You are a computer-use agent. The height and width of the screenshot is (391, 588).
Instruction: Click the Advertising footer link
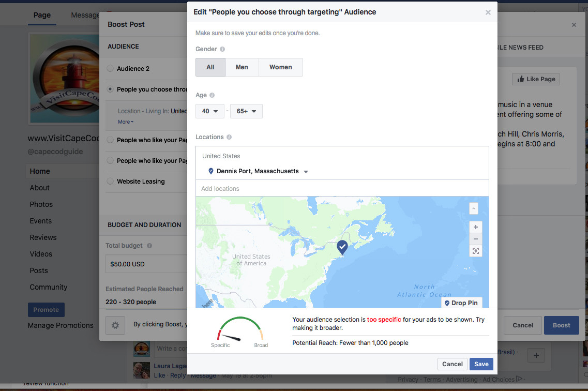[462, 380]
